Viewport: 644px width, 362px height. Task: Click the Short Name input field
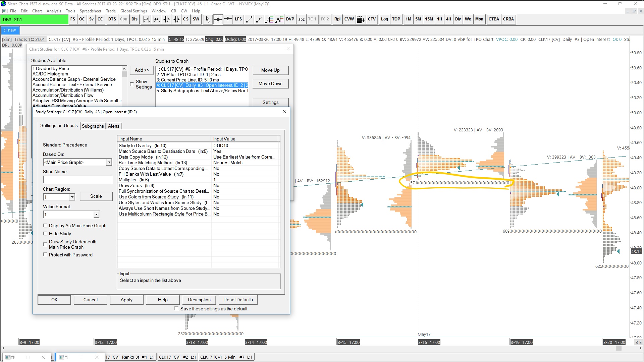tap(77, 180)
